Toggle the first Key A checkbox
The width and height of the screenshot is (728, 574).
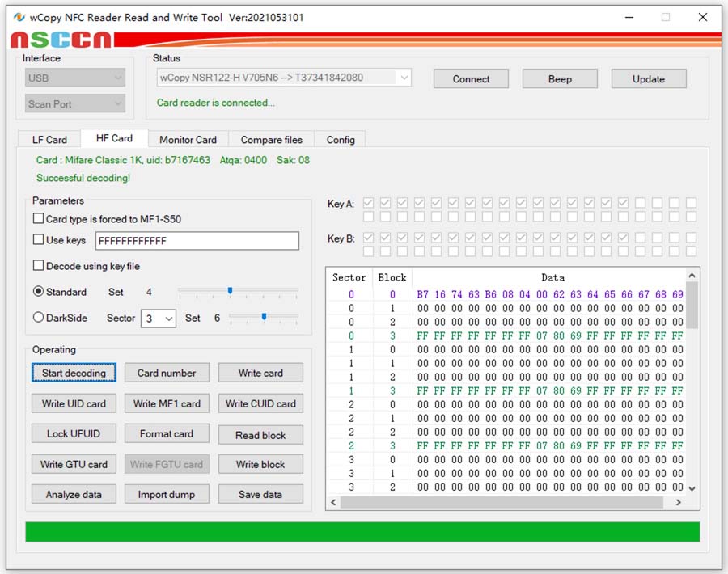tap(368, 203)
